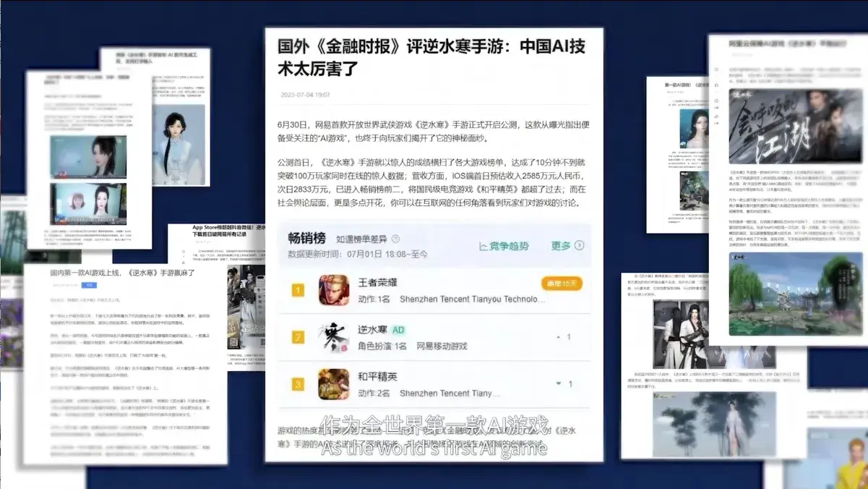Click the 2023-07-04 19:07 publish date
The image size is (868, 489).
coord(305,95)
